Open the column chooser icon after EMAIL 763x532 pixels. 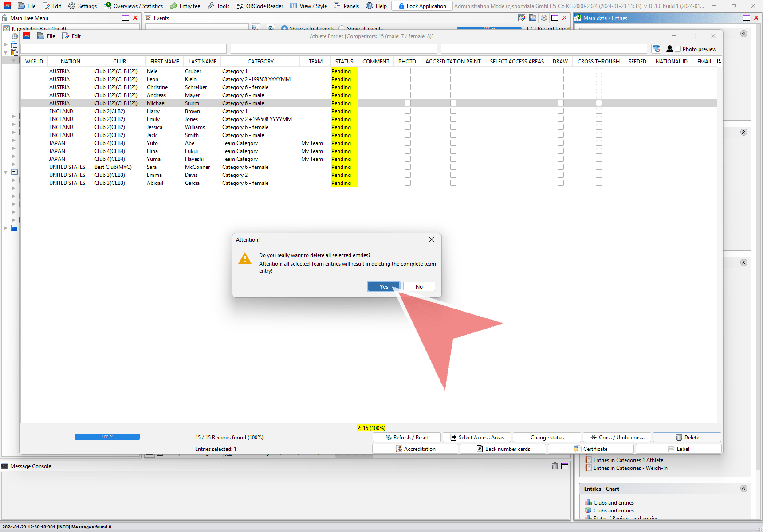point(719,61)
